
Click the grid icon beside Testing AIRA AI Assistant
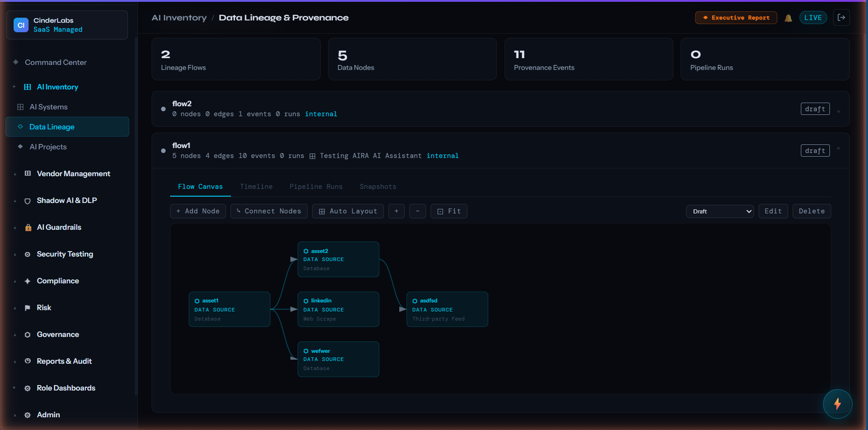coord(312,156)
